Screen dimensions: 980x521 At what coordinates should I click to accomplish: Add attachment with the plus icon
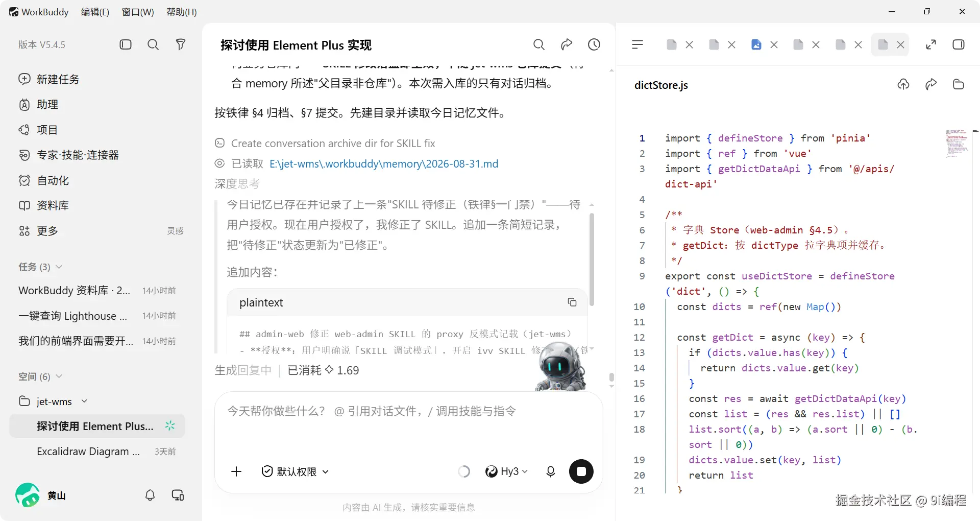pyautogui.click(x=236, y=471)
